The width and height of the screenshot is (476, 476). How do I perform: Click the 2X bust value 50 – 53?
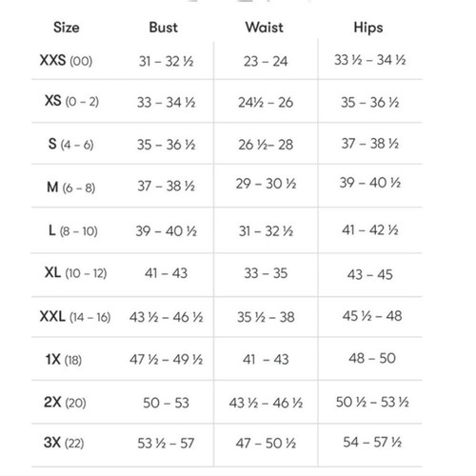[166, 403]
